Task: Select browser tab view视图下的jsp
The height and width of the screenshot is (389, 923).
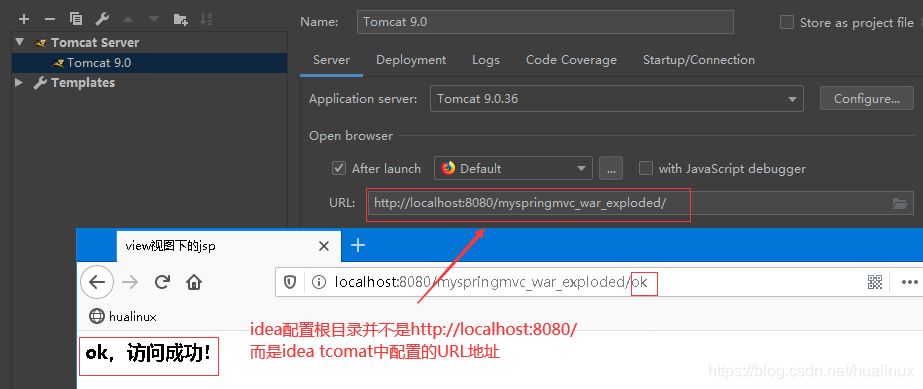Action: (229, 246)
